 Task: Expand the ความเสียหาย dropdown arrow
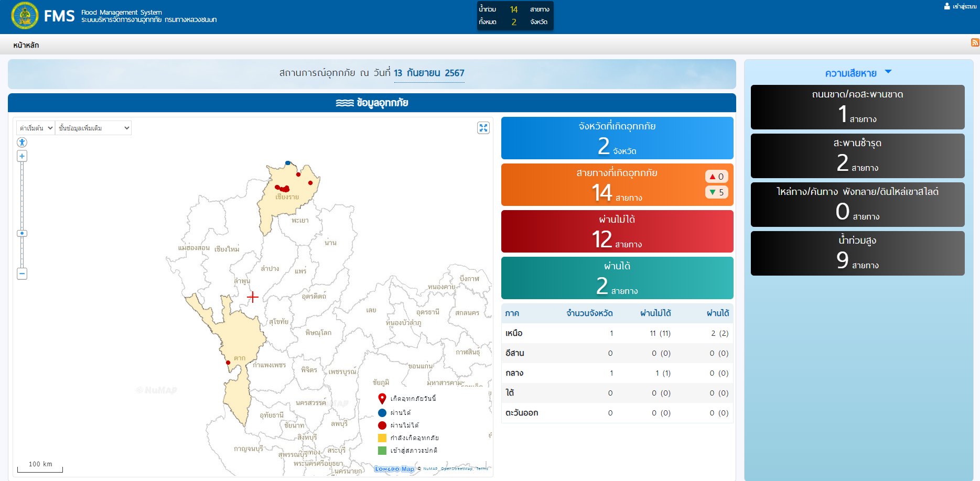click(x=888, y=72)
